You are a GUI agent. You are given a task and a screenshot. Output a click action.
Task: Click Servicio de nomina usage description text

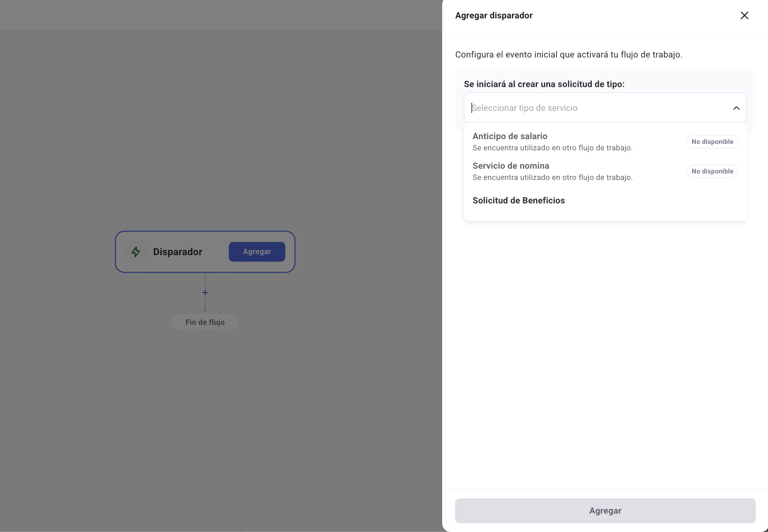pos(552,178)
